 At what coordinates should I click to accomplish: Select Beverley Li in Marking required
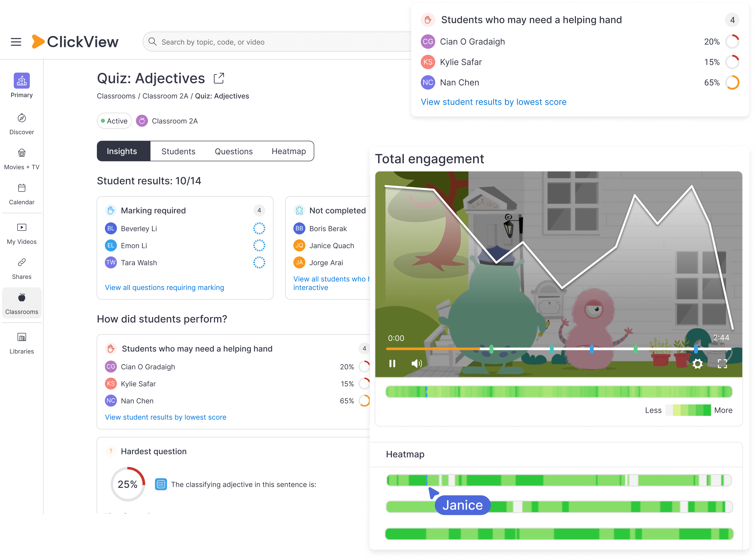(185, 229)
